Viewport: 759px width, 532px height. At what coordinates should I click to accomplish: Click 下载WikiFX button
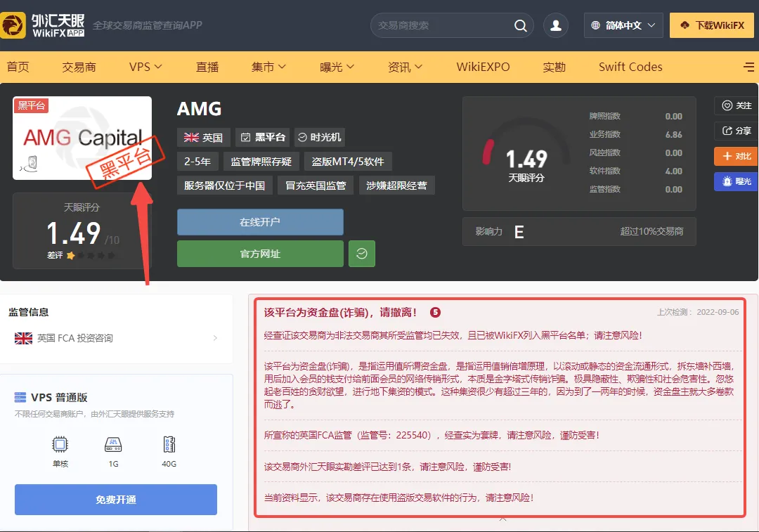[712, 26]
